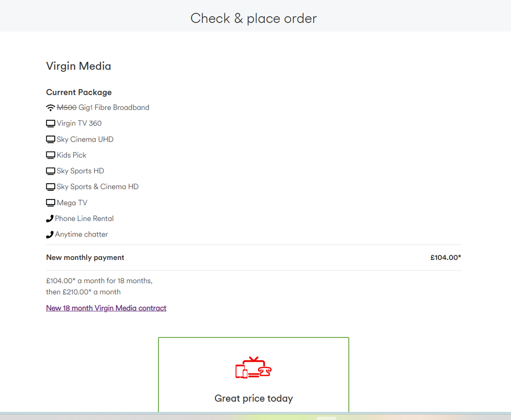Click the TV icon next to Mega TV
The height and width of the screenshot is (420, 511).
pyautogui.click(x=51, y=203)
